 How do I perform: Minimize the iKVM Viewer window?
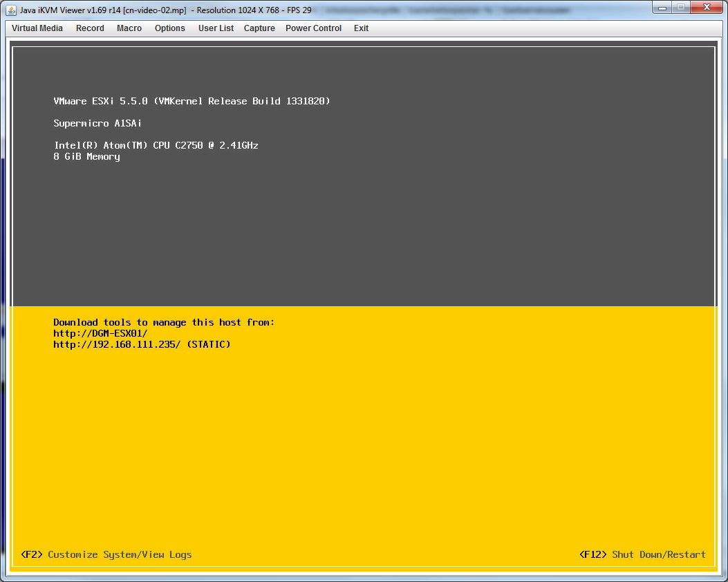pos(662,8)
